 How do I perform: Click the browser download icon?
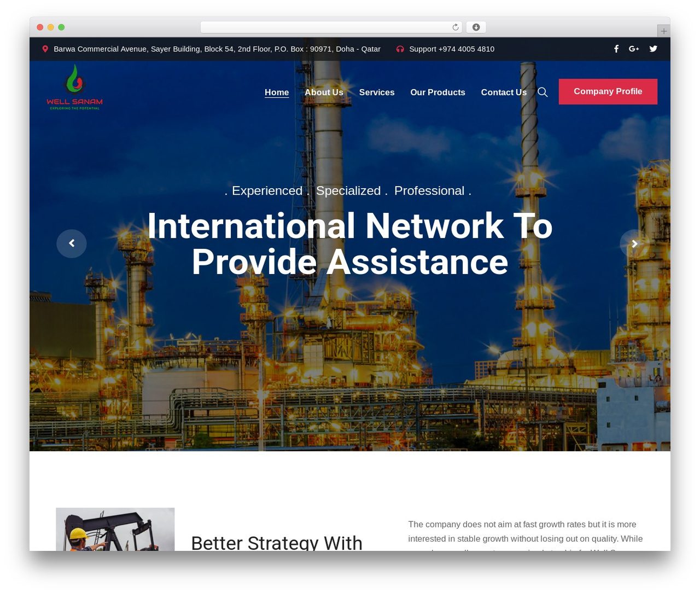[x=476, y=27]
